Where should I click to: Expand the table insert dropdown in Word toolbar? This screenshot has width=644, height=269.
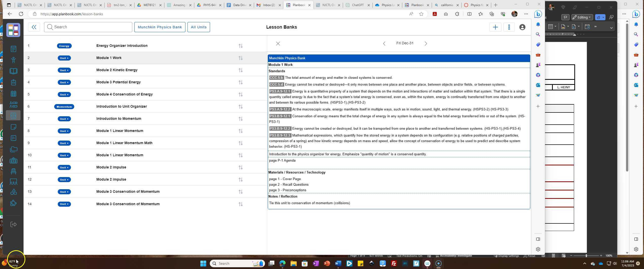pyautogui.click(x=555, y=27)
